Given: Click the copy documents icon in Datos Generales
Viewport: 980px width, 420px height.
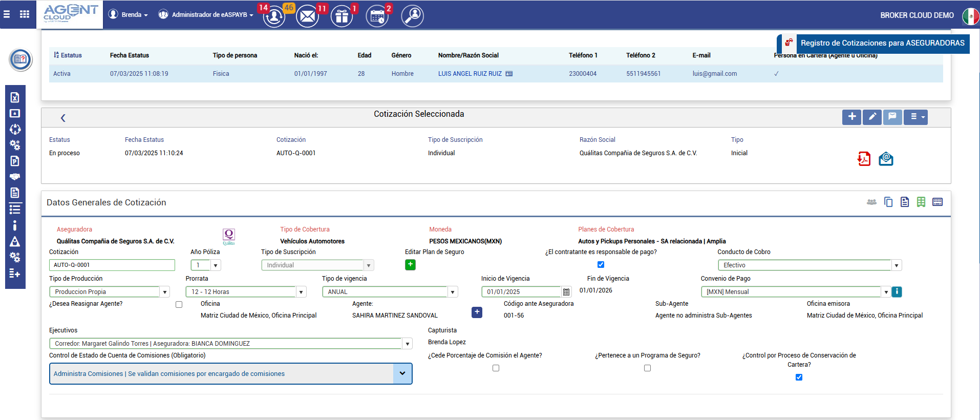Looking at the screenshot, I should coord(888,202).
